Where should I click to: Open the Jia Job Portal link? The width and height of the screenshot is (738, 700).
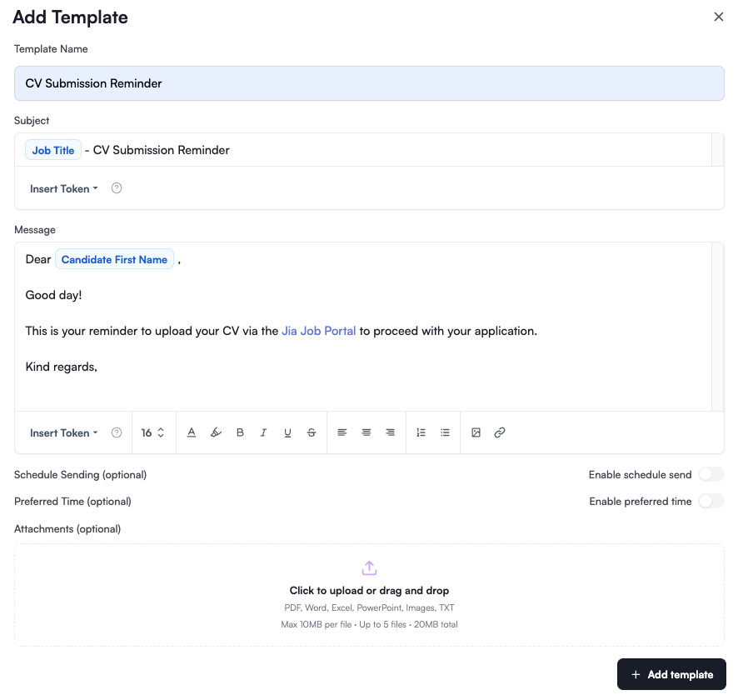pyautogui.click(x=319, y=331)
